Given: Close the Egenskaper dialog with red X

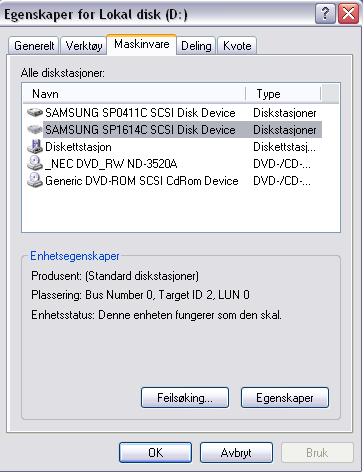Looking at the screenshot, I should 348,14.
